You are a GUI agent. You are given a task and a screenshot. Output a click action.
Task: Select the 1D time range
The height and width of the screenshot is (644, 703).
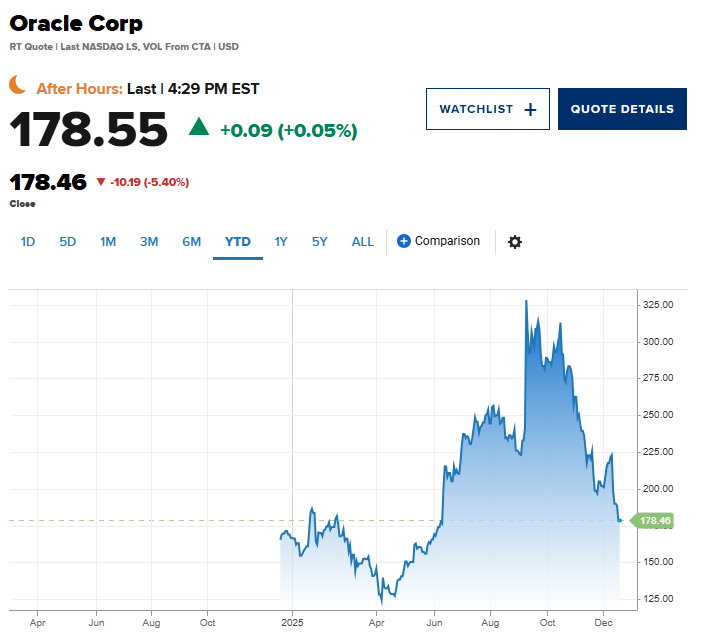pyautogui.click(x=28, y=242)
